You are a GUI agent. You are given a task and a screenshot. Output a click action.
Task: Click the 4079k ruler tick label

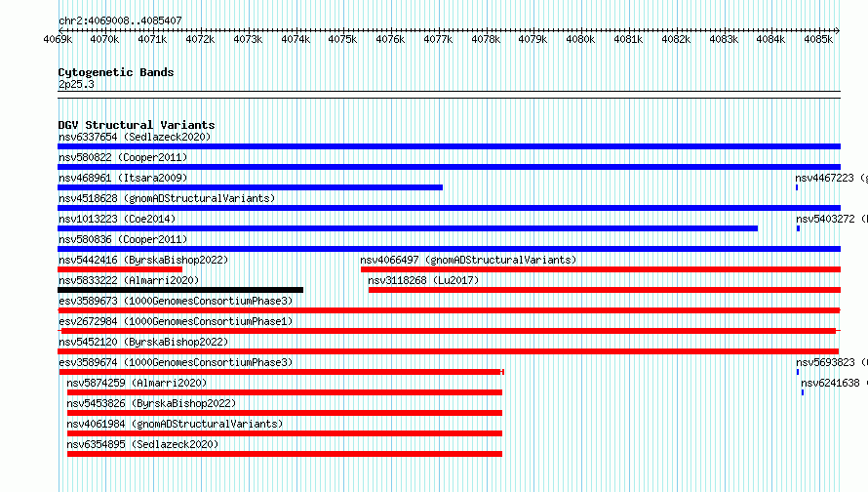click(533, 39)
